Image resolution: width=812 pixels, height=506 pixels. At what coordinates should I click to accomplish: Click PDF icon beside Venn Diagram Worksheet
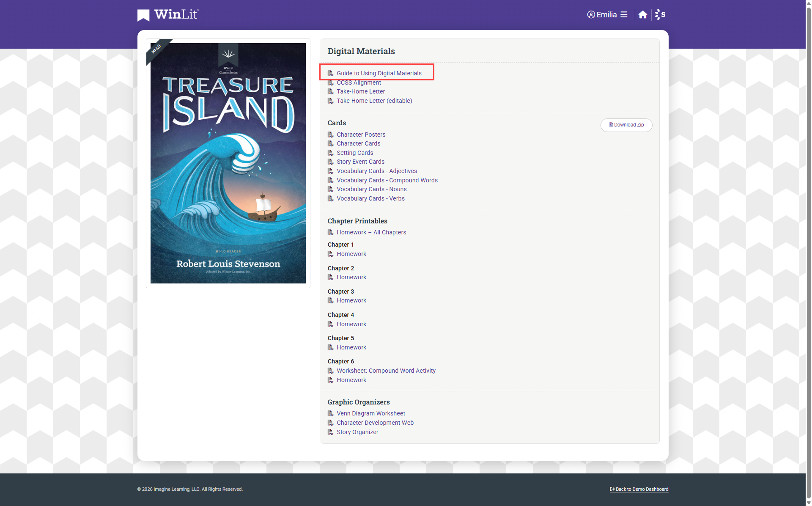tap(331, 413)
